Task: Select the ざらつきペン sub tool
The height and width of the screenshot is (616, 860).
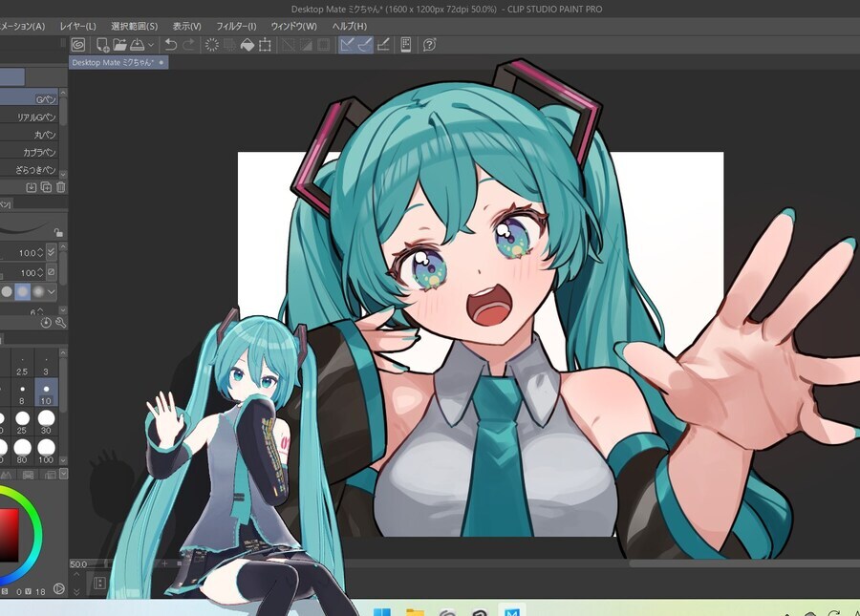Action: click(x=29, y=169)
